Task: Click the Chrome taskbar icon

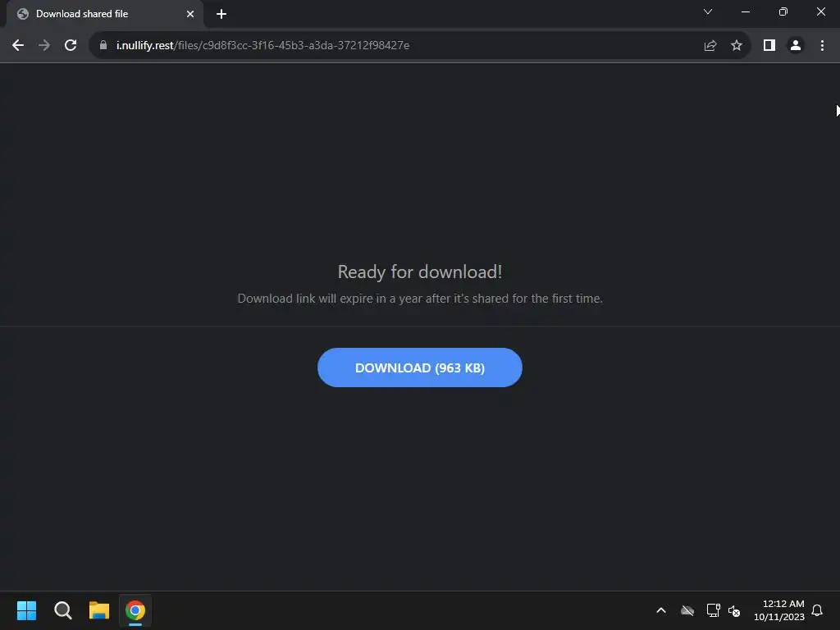Action: click(x=135, y=610)
